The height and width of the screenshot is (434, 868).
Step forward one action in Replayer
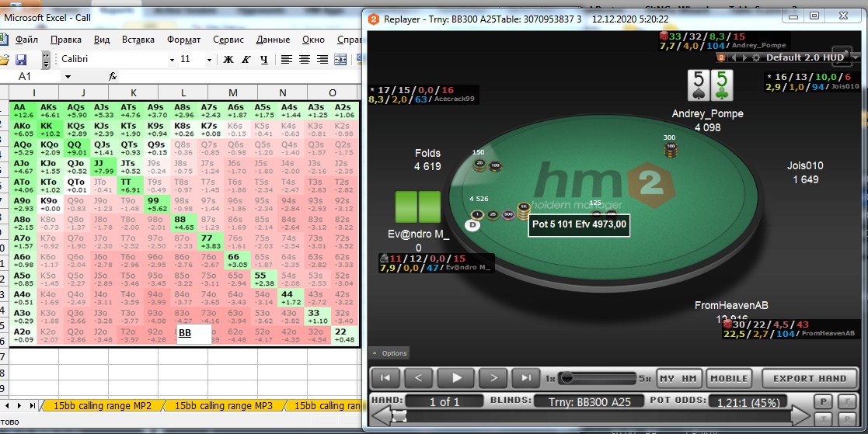point(493,378)
